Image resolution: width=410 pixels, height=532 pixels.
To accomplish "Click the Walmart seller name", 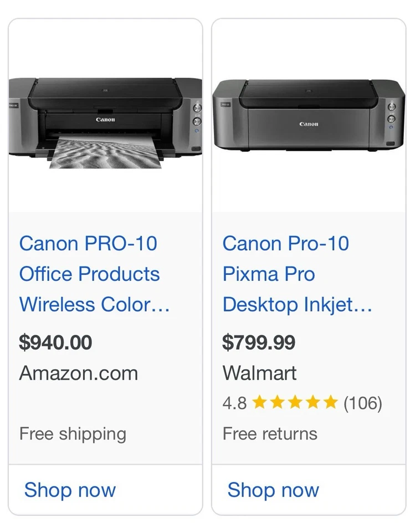I will (259, 373).
